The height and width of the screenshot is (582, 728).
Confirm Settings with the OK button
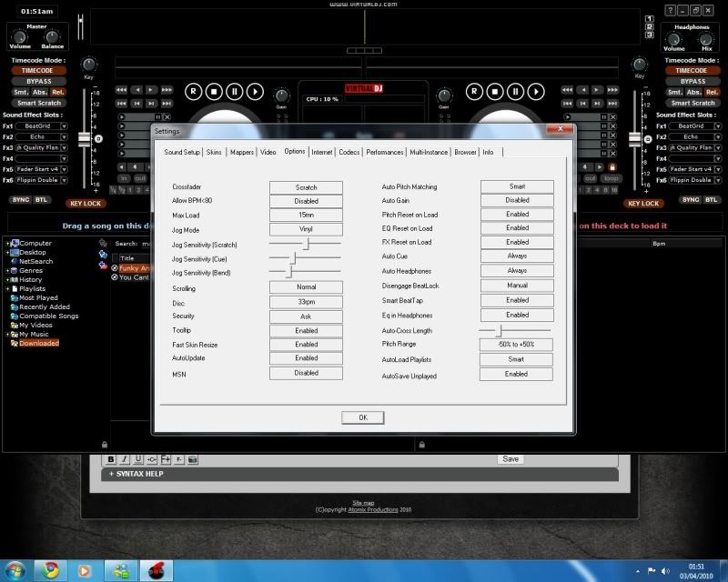point(363,417)
